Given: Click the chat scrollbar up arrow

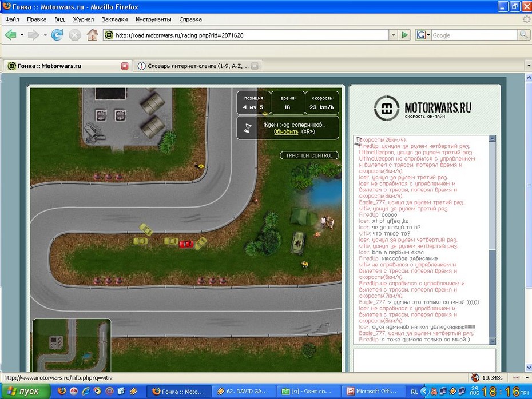Looking at the screenshot, I should (493, 138).
